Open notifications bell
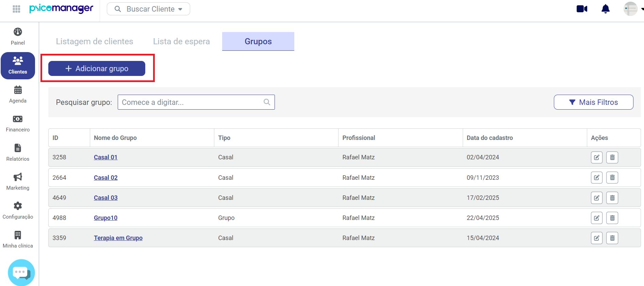The image size is (644, 286). click(606, 9)
